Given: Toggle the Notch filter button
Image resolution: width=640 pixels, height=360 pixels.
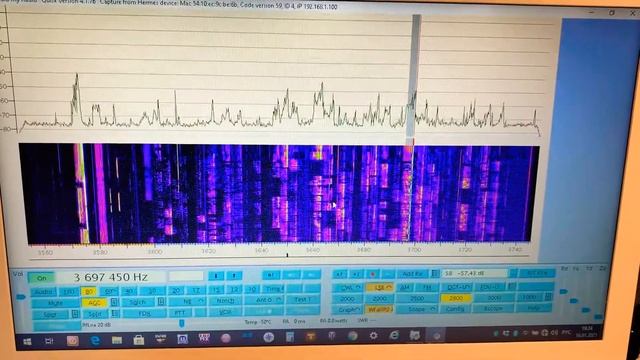Looking at the screenshot, I should point(225,301).
